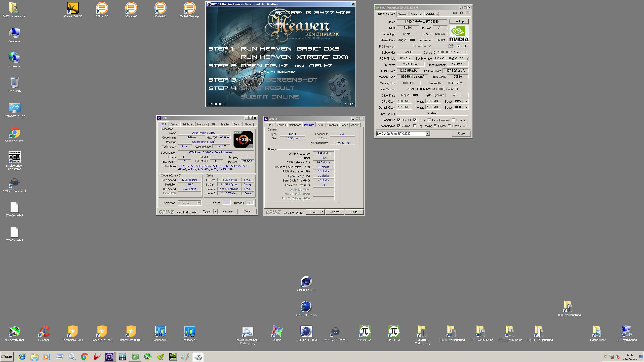Open Geekbench 4 desktop icon
This screenshot has height=362, width=644.
pyautogui.click(x=189, y=333)
